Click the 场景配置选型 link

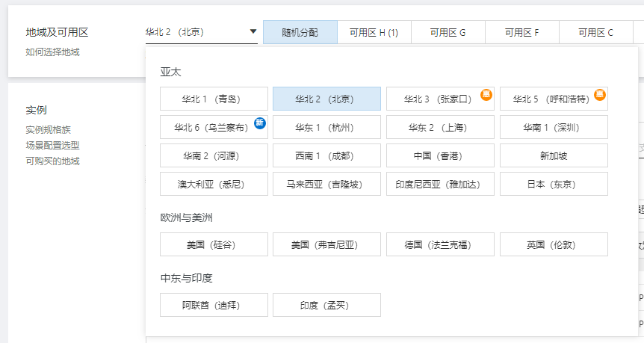coord(52,145)
